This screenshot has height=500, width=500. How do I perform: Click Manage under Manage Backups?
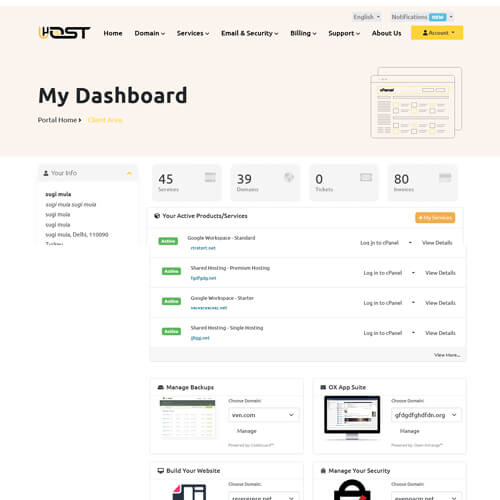click(247, 431)
